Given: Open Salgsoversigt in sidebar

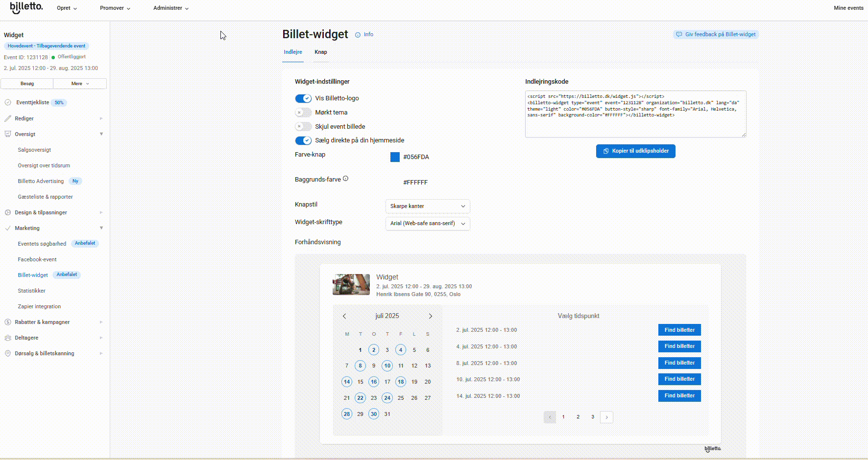Looking at the screenshot, I should pyautogui.click(x=34, y=150).
